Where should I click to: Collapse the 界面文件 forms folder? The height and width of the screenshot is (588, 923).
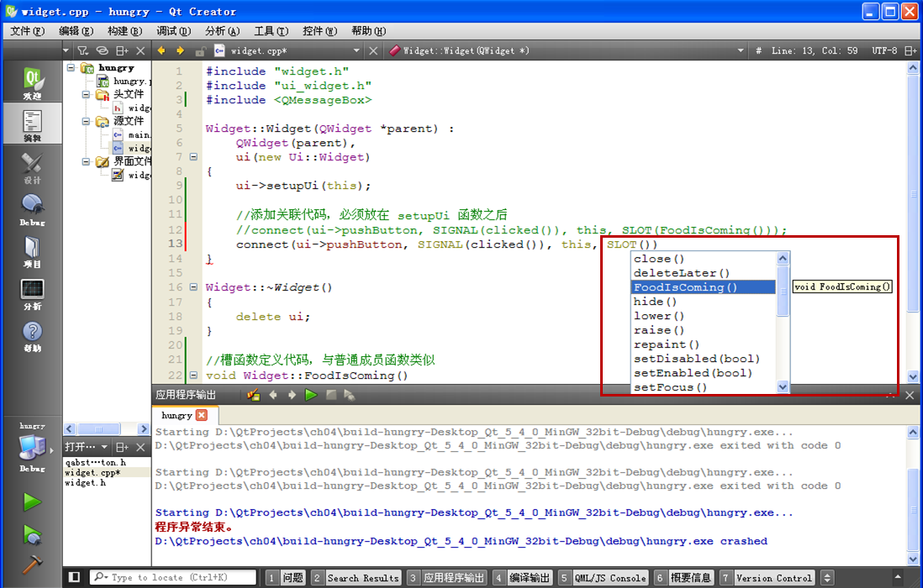tap(86, 161)
